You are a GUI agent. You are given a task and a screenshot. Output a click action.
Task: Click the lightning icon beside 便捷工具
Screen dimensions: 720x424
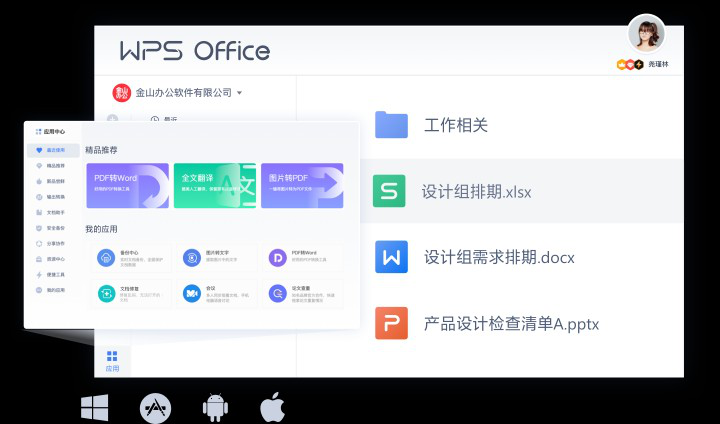pyautogui.click(x=39, y=275)
